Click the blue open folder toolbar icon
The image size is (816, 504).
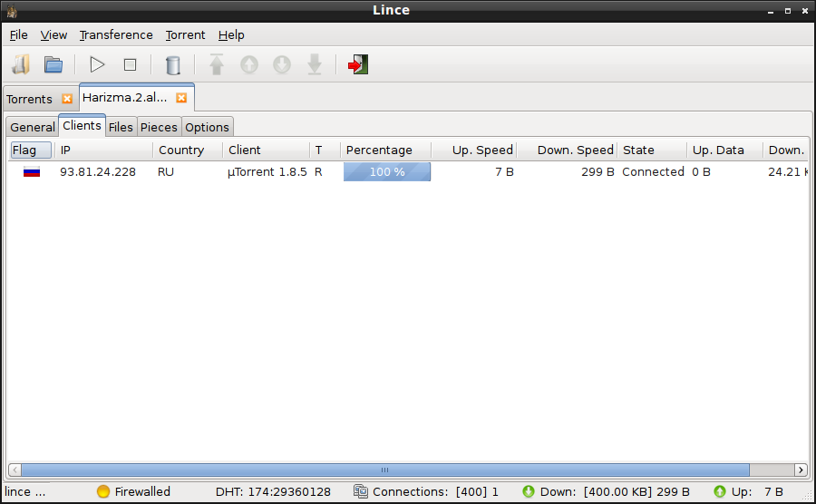point(53,64)
